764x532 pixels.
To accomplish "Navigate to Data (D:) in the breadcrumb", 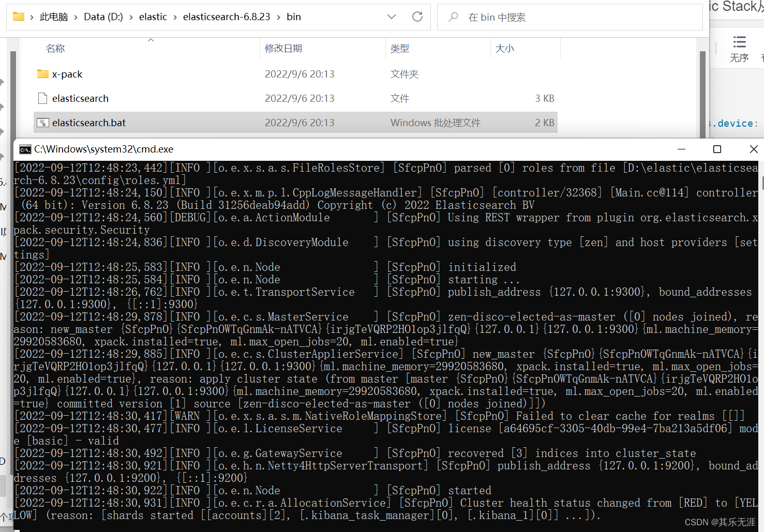I will [103, 16].
